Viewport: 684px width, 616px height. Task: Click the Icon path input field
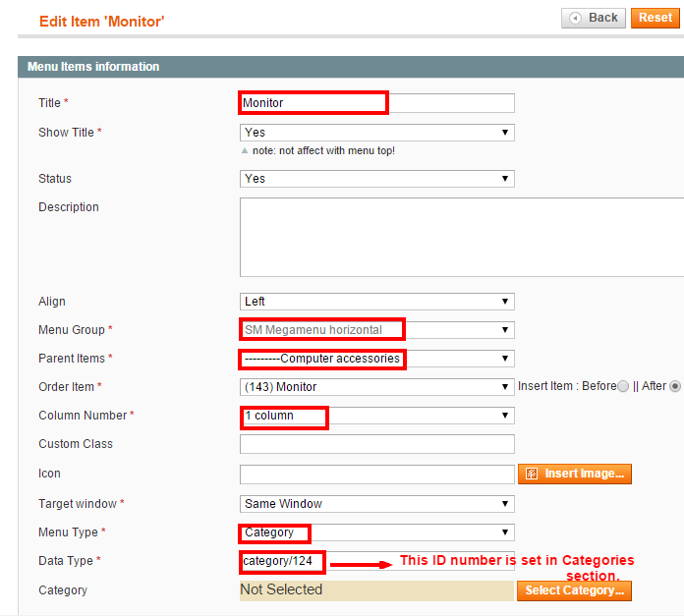[377, 475]
